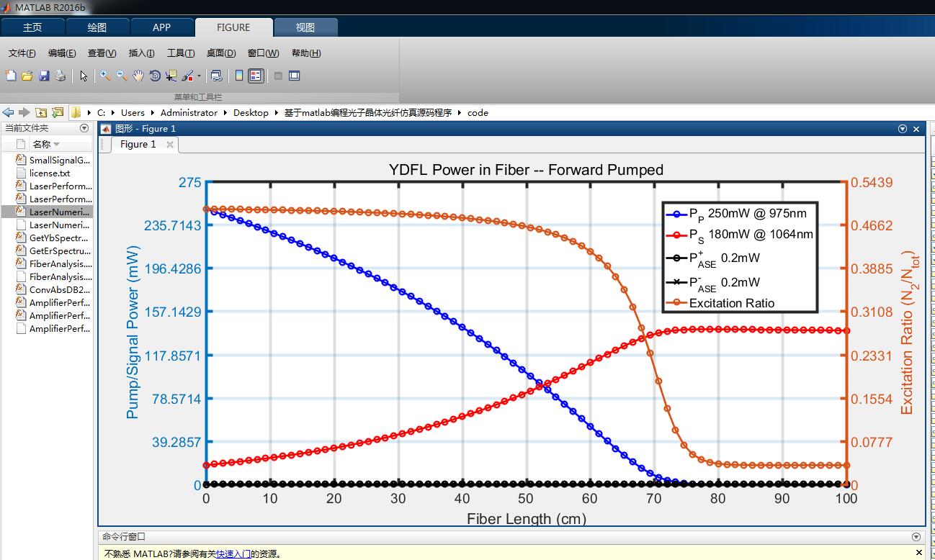Click the Hide Plot Tools icon
935x560 pixels.
pos(278,76)
